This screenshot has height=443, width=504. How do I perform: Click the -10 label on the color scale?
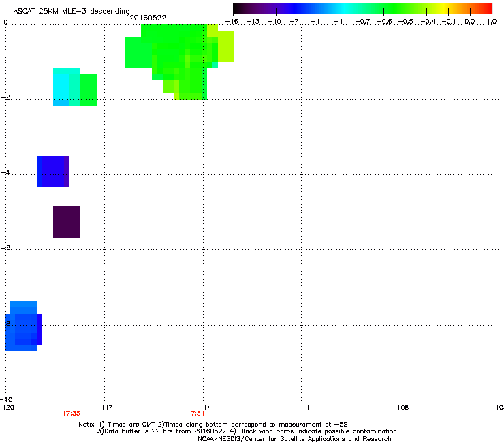pyautogui.click(x=274, y=22)
